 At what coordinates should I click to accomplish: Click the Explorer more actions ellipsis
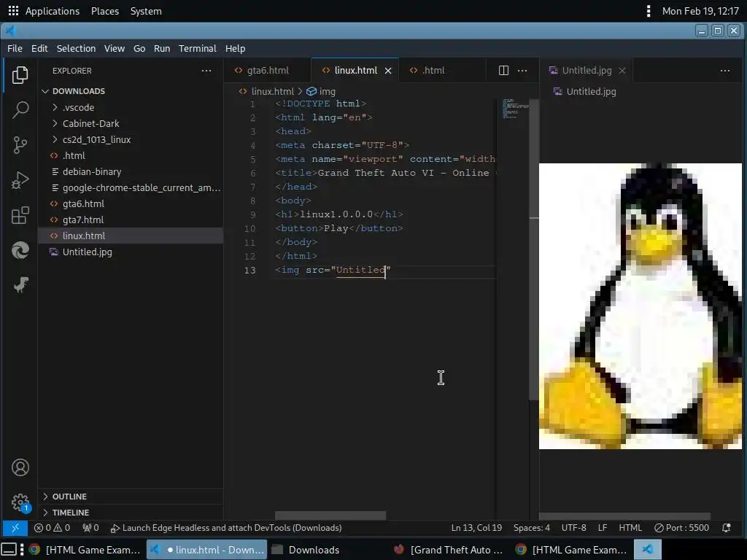206,71
